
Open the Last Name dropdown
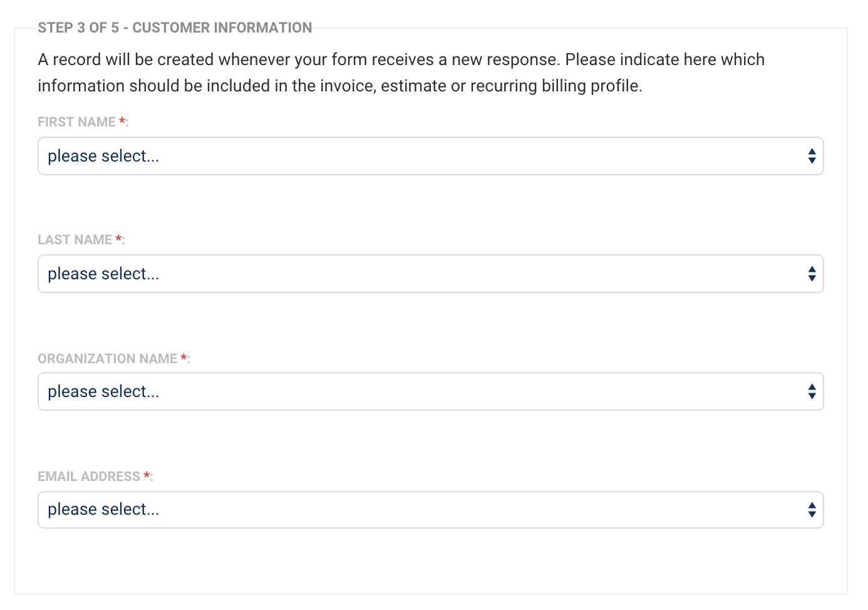pyautogui.click(x=430, y=274)
